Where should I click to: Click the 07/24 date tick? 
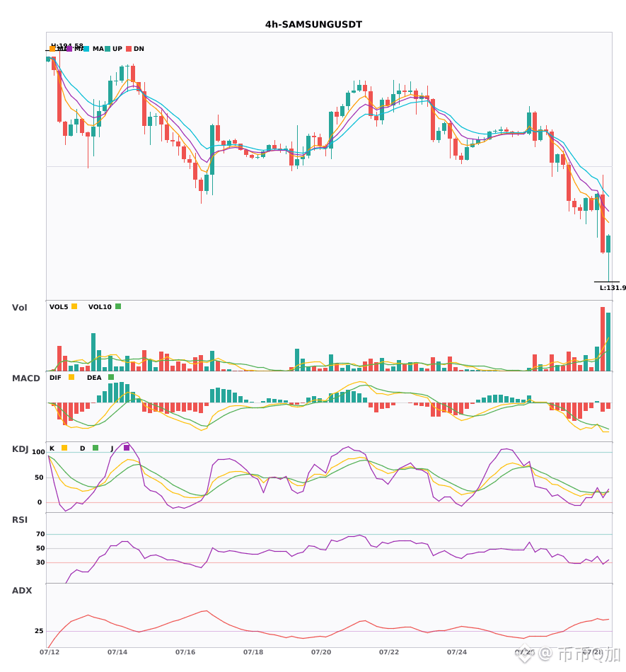tap(457, 652)
